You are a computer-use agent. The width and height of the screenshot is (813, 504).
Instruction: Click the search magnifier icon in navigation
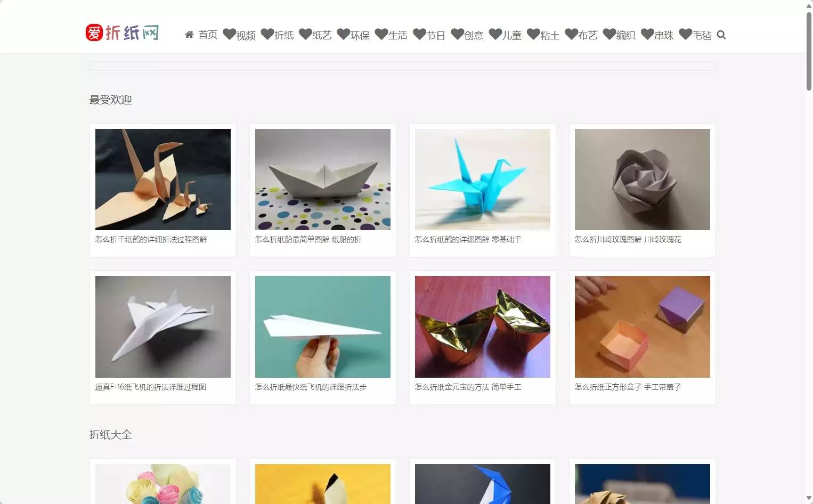coord(721,35)
